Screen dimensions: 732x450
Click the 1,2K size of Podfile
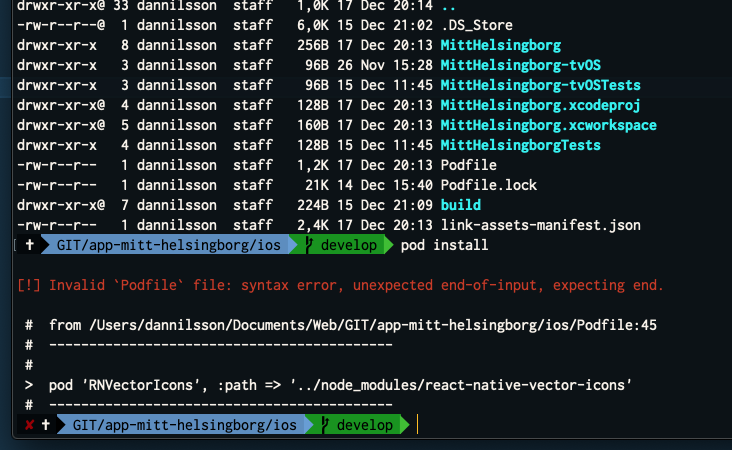(313, 165)
